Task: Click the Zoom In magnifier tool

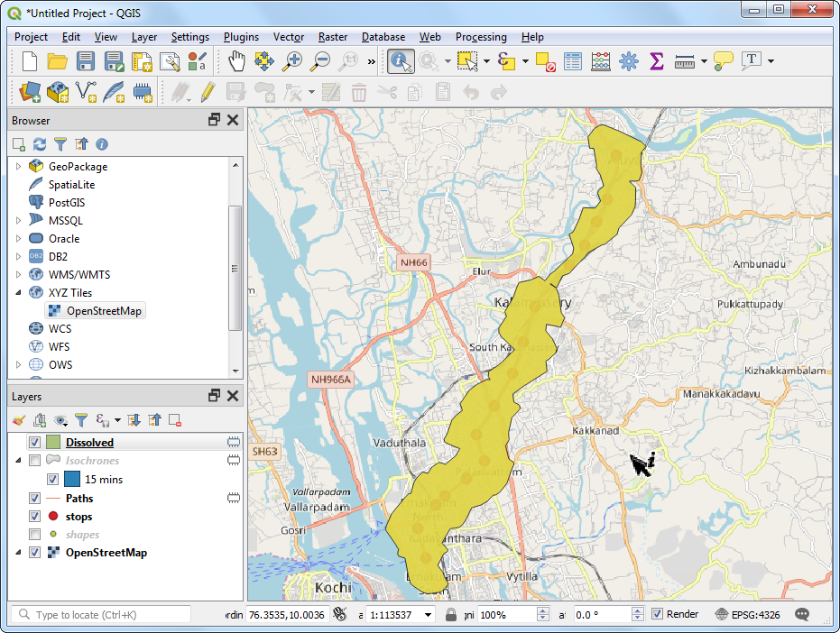Action: [x=292, y=61]
